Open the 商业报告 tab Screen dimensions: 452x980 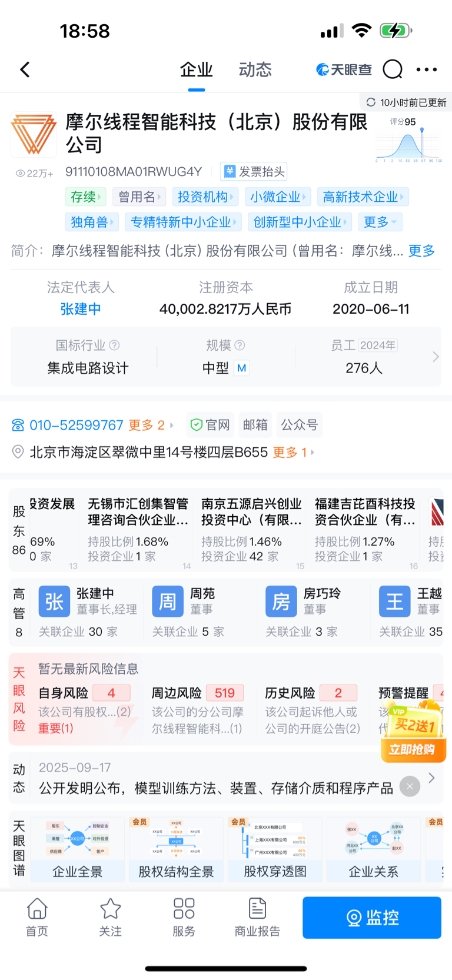(257, 917)
